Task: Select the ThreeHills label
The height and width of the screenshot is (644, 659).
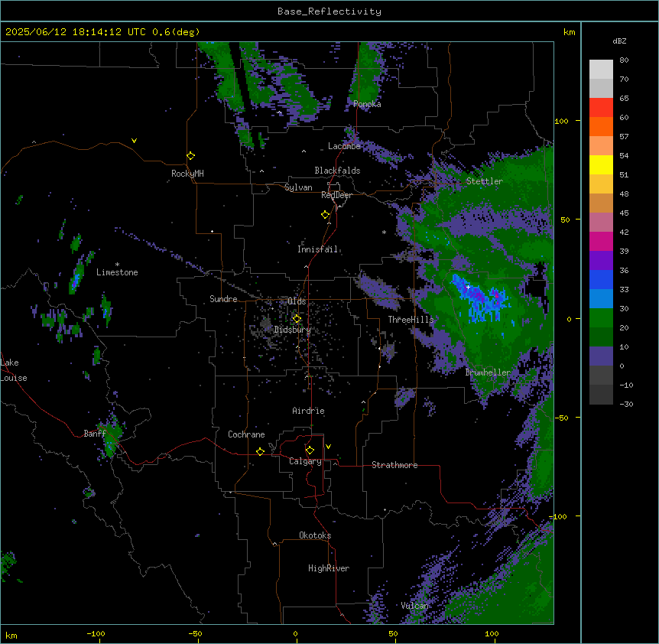Action: pyautogui.click(x=411, y=320)
